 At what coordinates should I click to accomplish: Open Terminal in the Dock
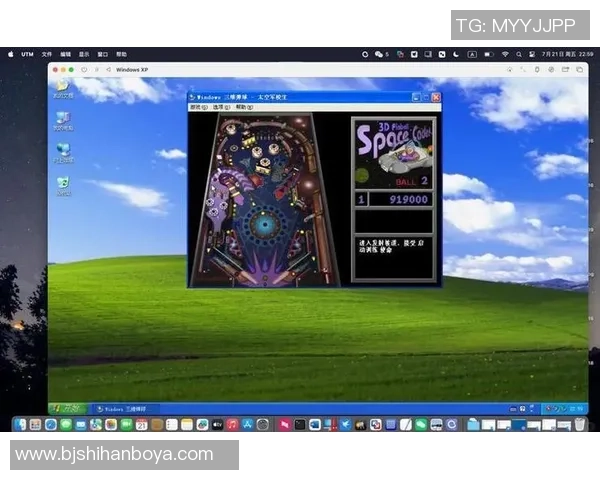click(x=300, y=424)
